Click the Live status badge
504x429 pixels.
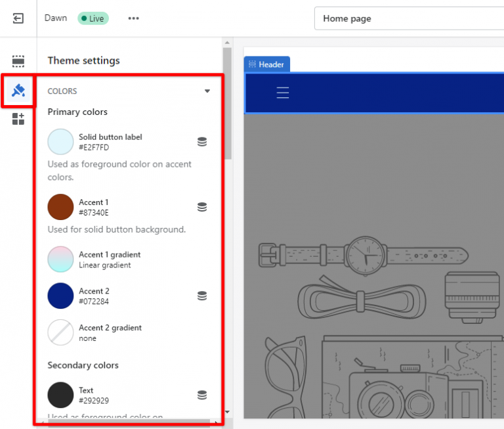(93, 18)
